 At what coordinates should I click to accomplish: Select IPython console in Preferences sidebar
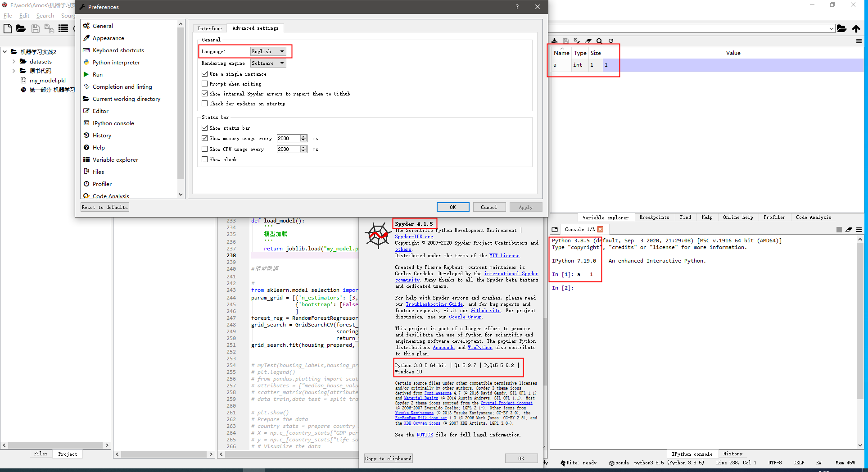tap(113, 123)
